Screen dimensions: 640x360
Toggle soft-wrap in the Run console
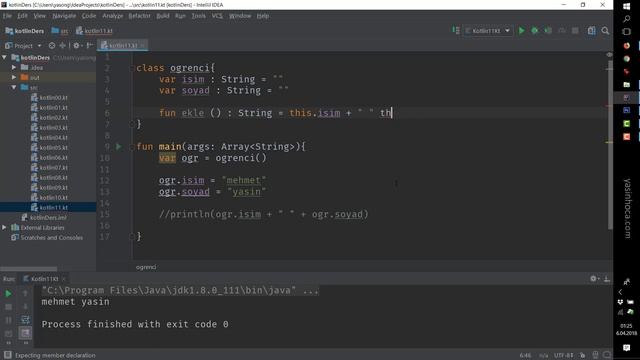pyautogui.click(x=25, y=320)
